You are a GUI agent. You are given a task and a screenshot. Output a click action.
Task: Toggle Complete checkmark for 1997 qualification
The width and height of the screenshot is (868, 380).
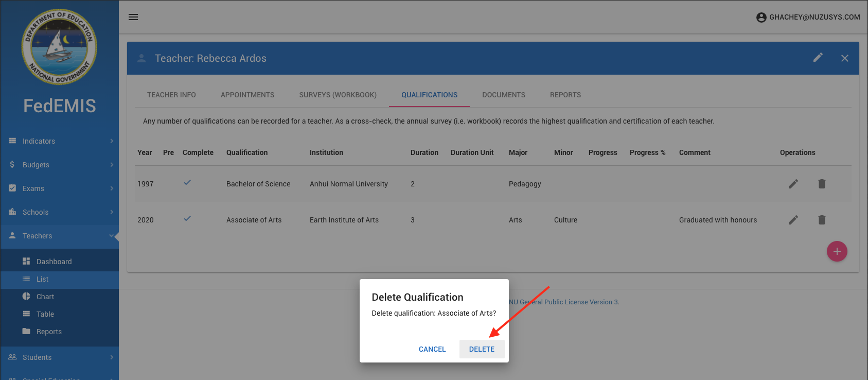pos(187,183)
